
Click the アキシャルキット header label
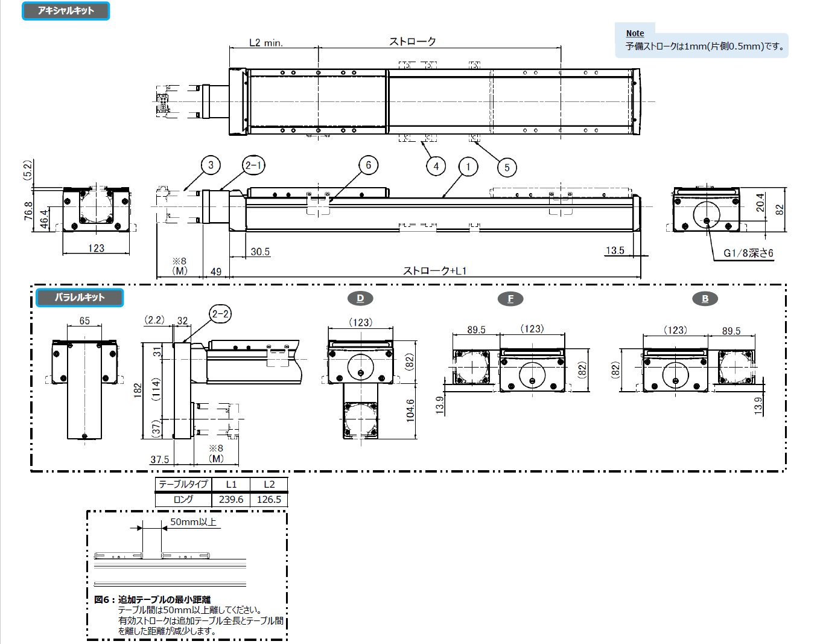[x=66, y=11]
